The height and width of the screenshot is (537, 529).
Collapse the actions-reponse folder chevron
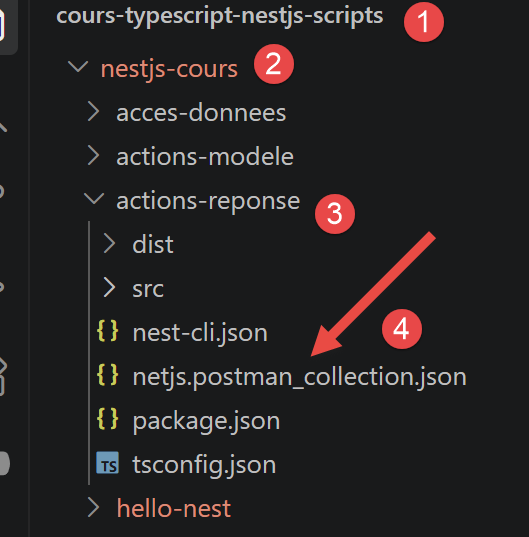(94, 199)
